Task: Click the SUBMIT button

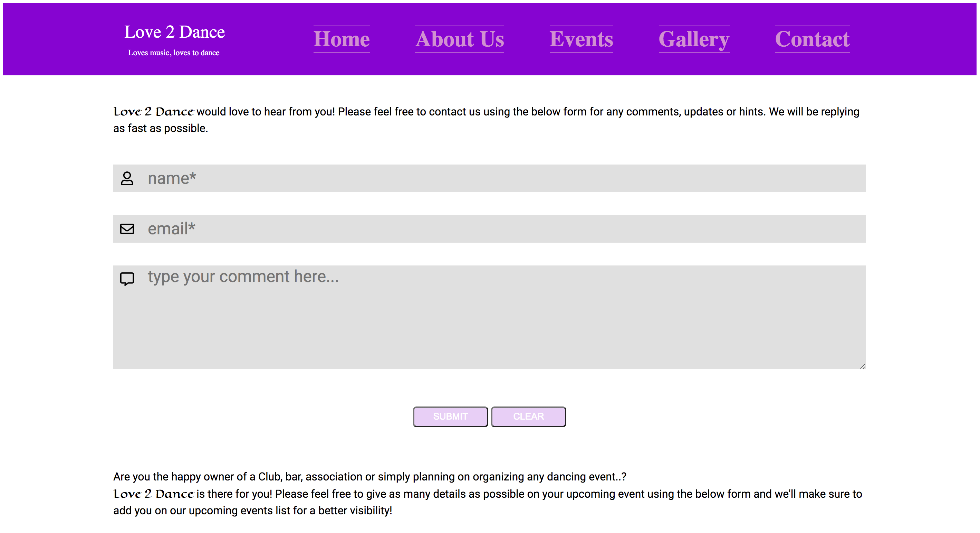Action: pyautogui.click(x=450, y=416)
